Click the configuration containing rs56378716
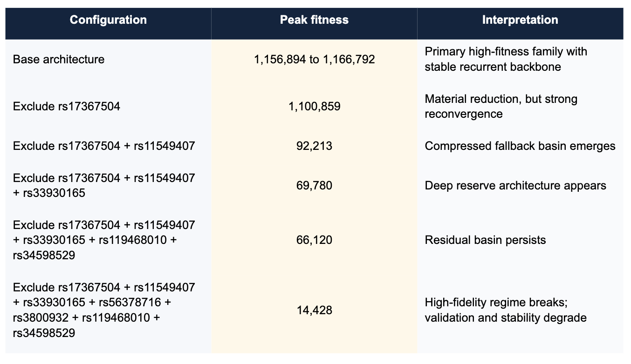The width and height of the screenshot is (631, 364). pyautogui.click(x=104, y=310)
